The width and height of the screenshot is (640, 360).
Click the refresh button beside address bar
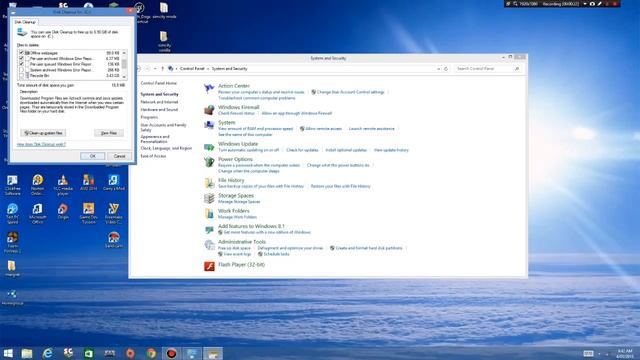(x=446, y=69)
